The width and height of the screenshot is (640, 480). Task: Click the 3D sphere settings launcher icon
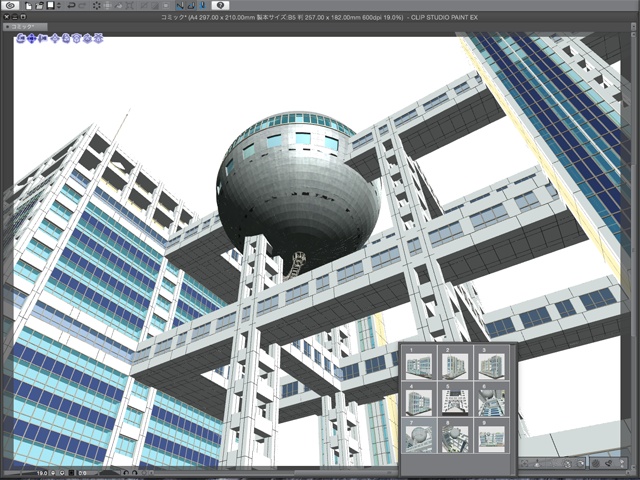coord(596,463)
